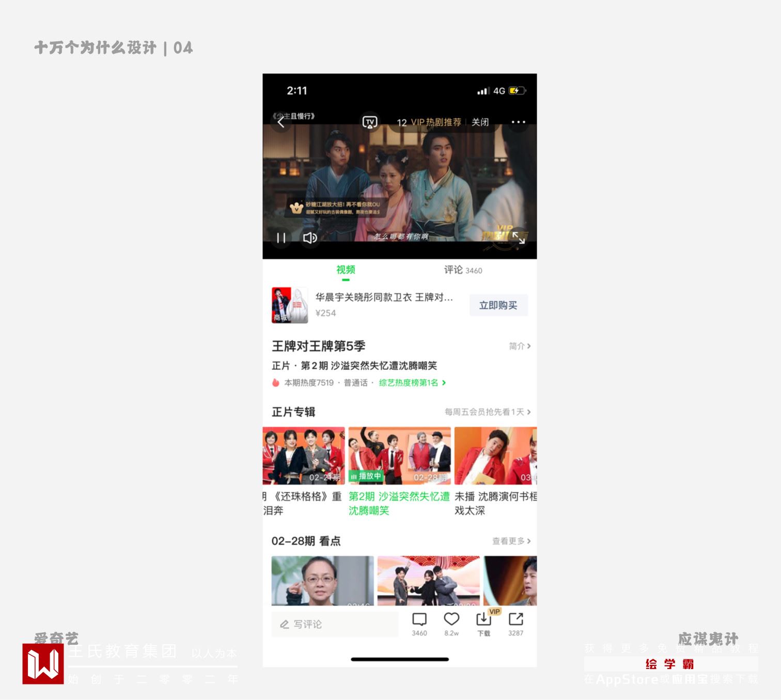Image resolution: width=781 pixels, height=700 pixels.
Task: Cast video using the TV icon
Action: (369, 122)
